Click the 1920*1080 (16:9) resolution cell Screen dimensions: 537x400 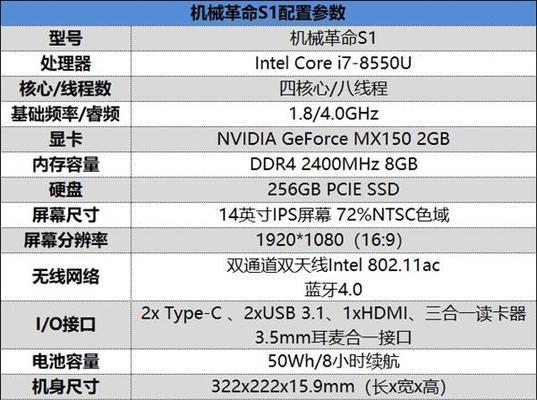(334, 240)
